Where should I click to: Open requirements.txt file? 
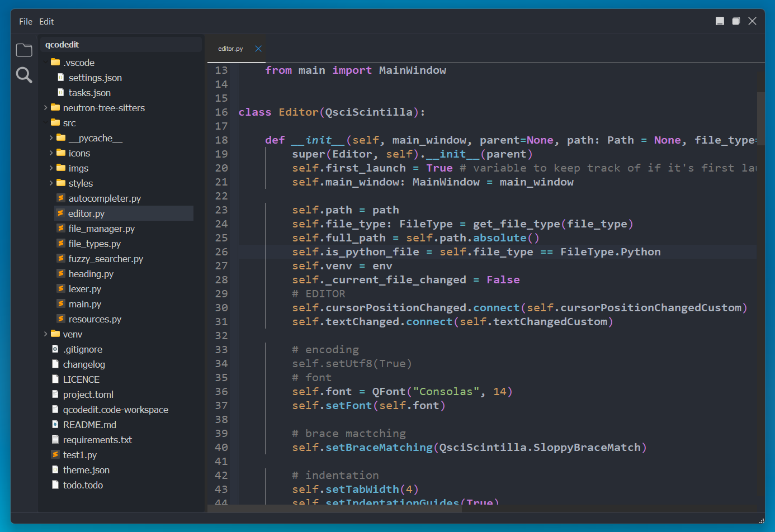(x=97, y=440)
